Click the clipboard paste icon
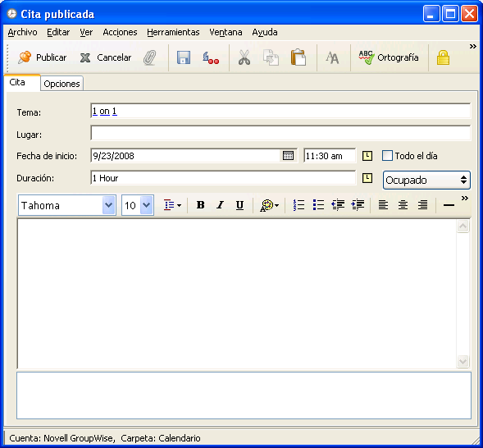 point(298,57)
